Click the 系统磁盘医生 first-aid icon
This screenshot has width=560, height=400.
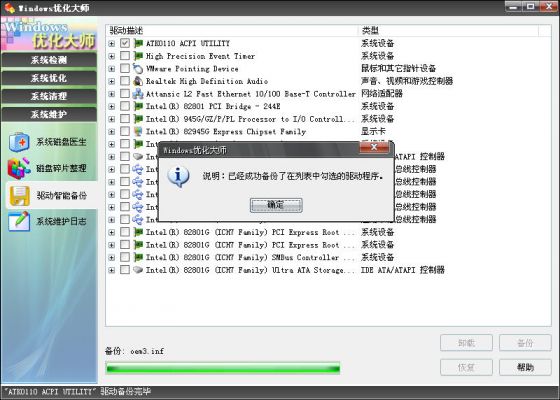click(19, 142)
